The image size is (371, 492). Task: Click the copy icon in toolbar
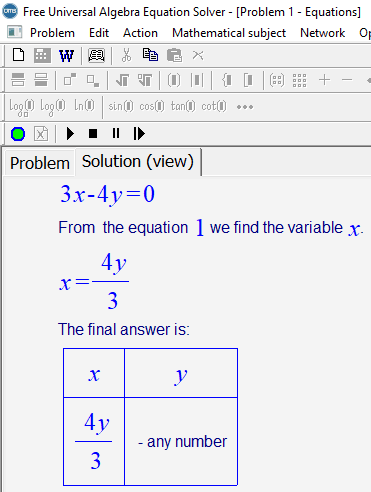150,55
